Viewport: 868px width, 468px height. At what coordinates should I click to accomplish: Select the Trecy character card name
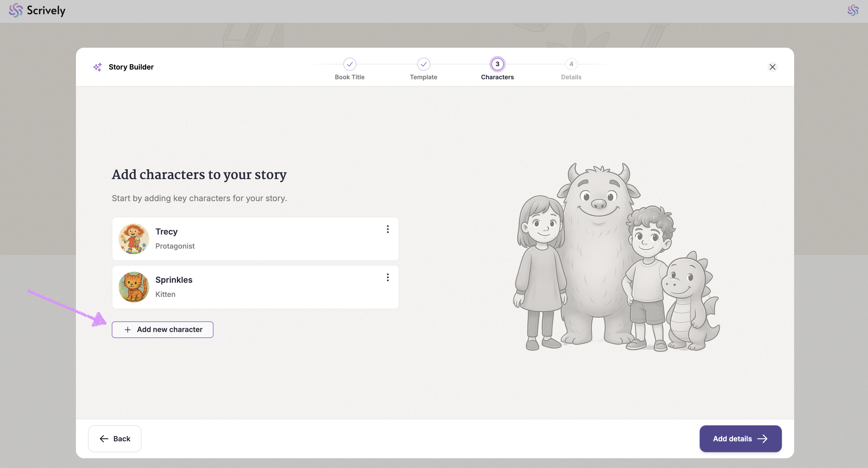[x=166, y=232]
